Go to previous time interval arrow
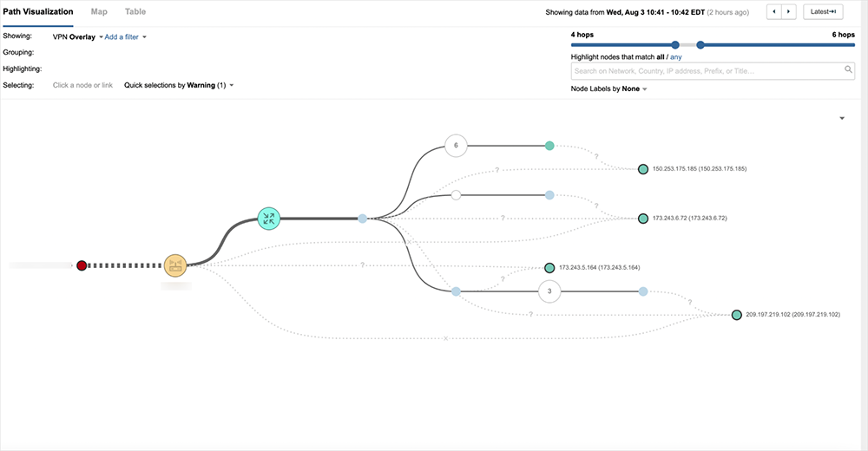This screenshot has height=451, width=868. tap(774, 12)
